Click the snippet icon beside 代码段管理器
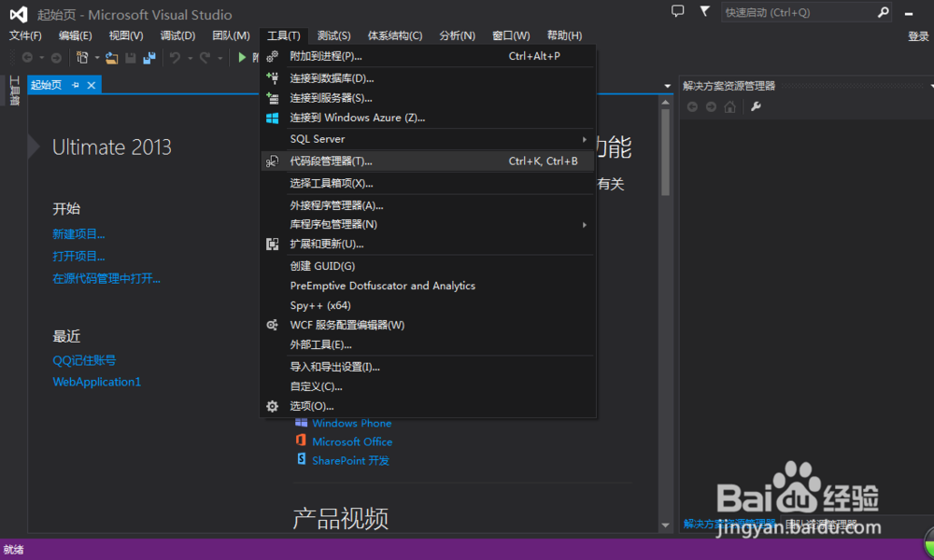The height and width of the screenshot is (560, 934). click(x=272, y=161)
